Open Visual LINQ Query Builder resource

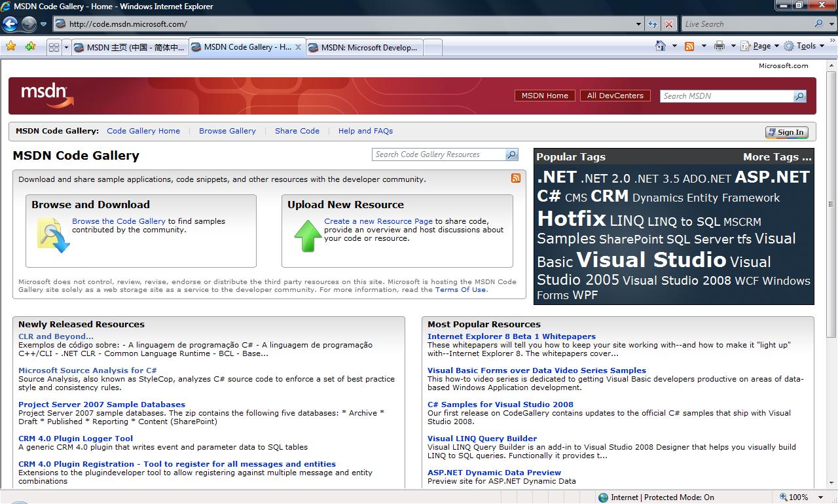[x=482, y=439]
